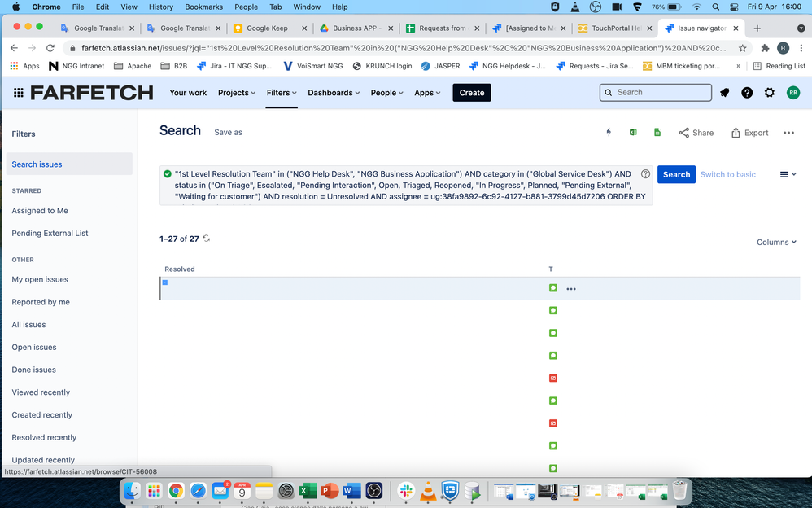Select Assigned to Me filter
812x508 pixels.
(x=40, y=211)
